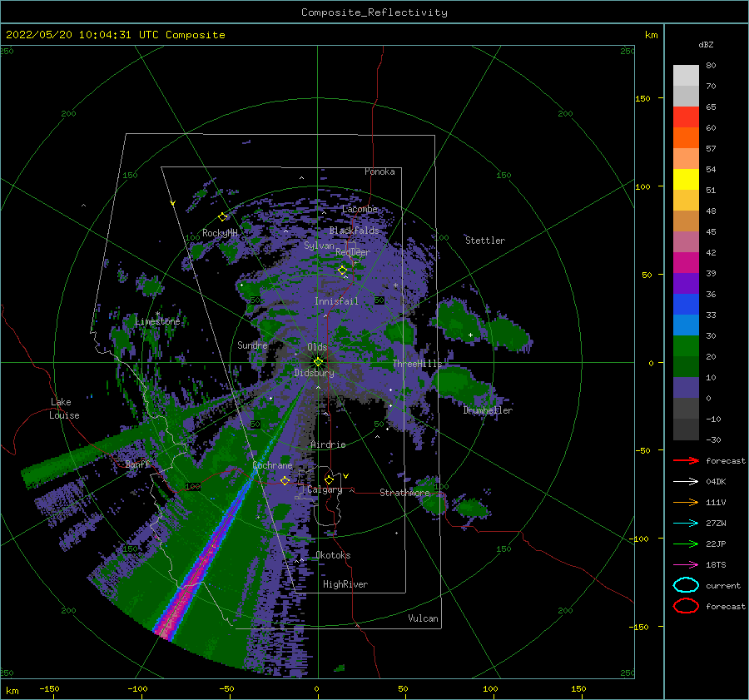Click the dBZ heading above color scale

click(x=706, y=44)
